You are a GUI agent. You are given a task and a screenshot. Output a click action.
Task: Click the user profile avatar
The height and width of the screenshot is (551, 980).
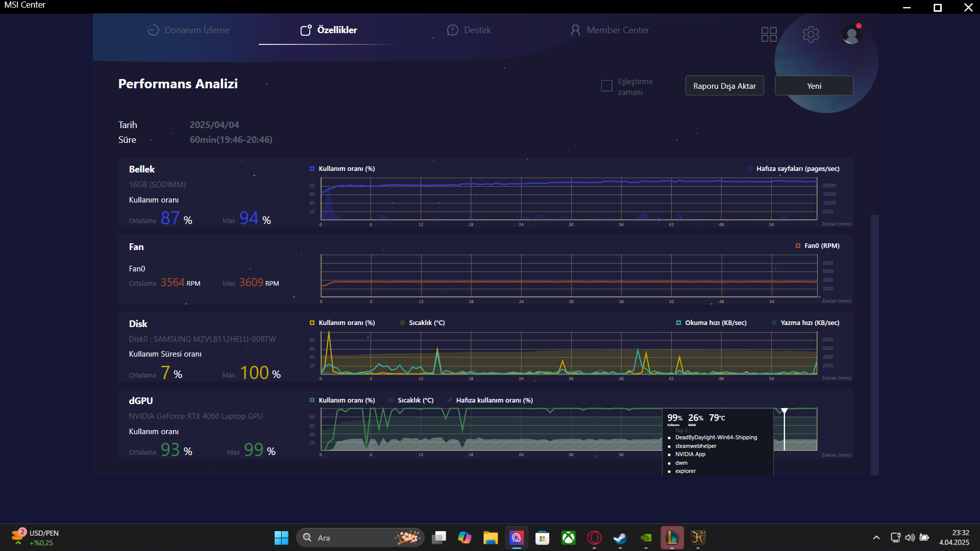tap(851, 34)
